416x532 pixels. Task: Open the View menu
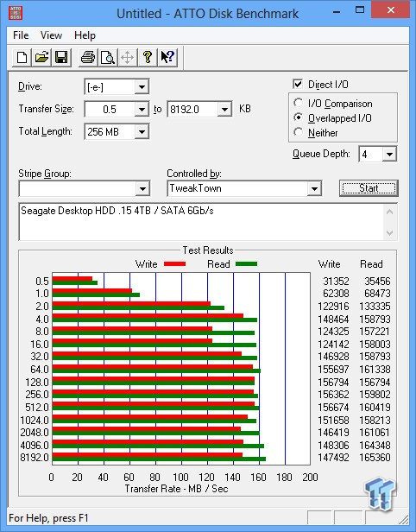coord(51,35)
